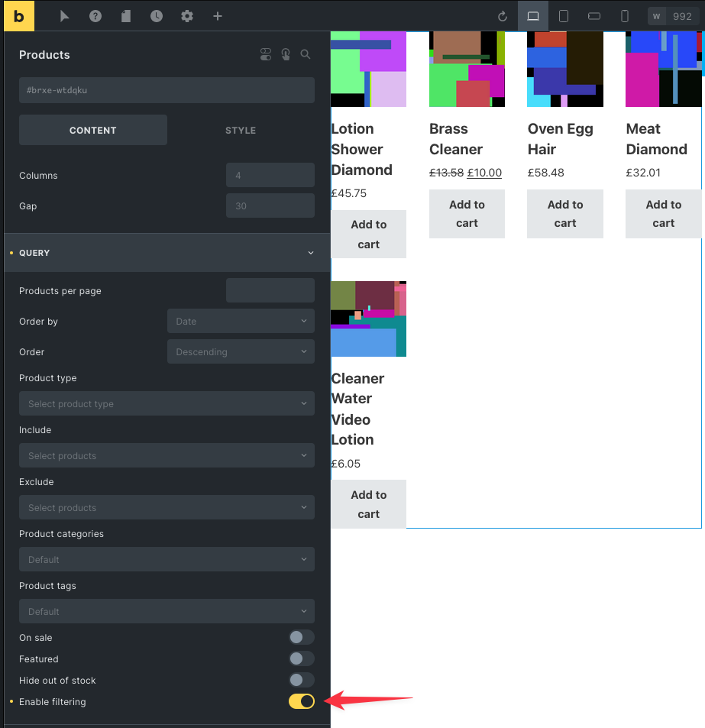This screenshot has height=728, width=705.
Task: Open Bricks builder settings gear
Action: (x=187, y=15)
